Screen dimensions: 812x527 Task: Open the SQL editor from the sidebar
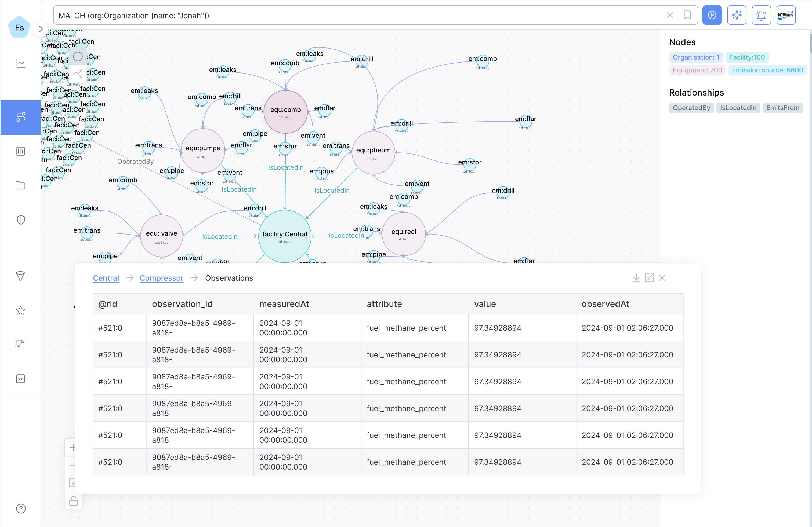tap(20, 344)
